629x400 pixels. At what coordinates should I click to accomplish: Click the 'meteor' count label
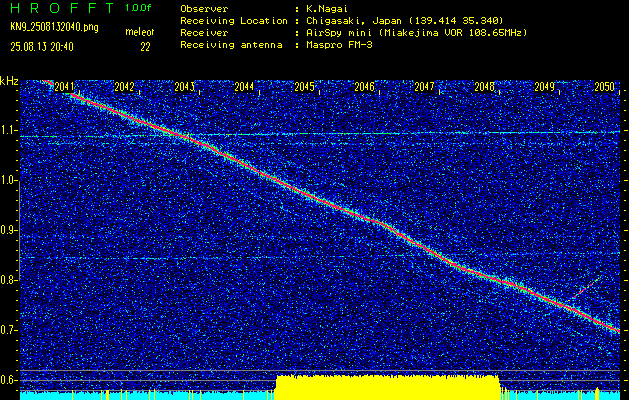pos(140,32)
